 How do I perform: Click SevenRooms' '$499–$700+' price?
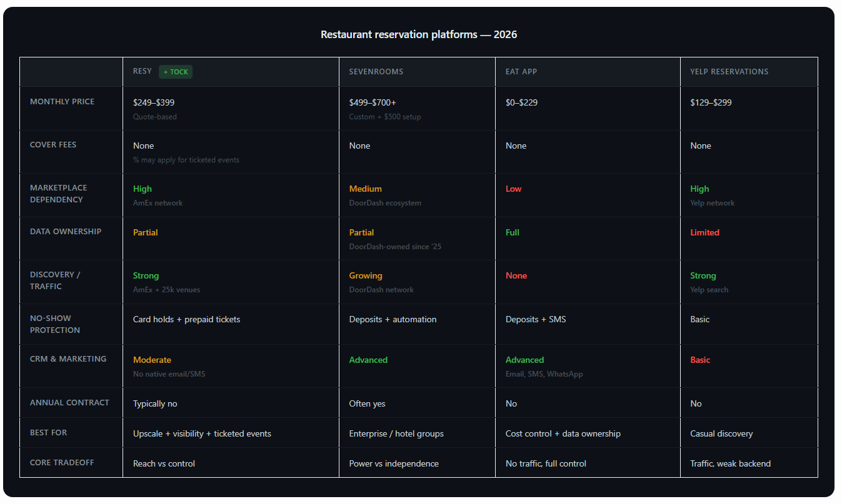click(x=373, y=102)
